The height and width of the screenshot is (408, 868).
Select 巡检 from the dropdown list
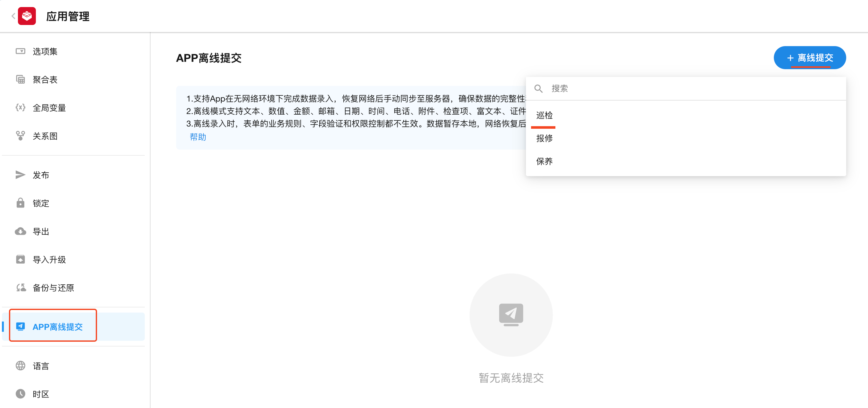click(545, 115)
